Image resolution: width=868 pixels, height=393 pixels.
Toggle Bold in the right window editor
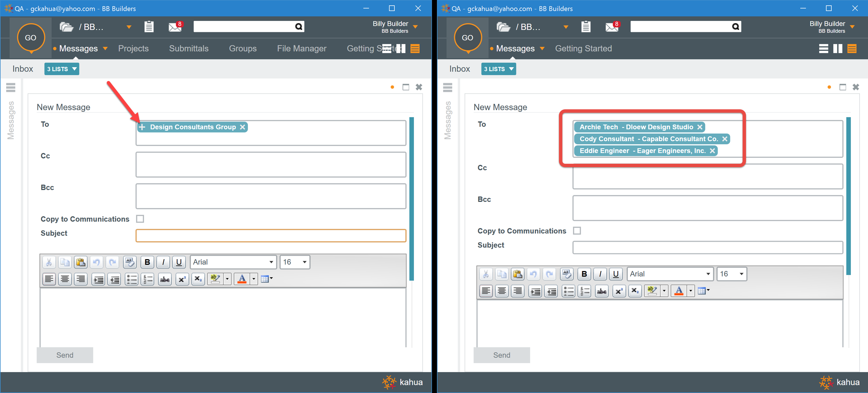click(584, 274)
